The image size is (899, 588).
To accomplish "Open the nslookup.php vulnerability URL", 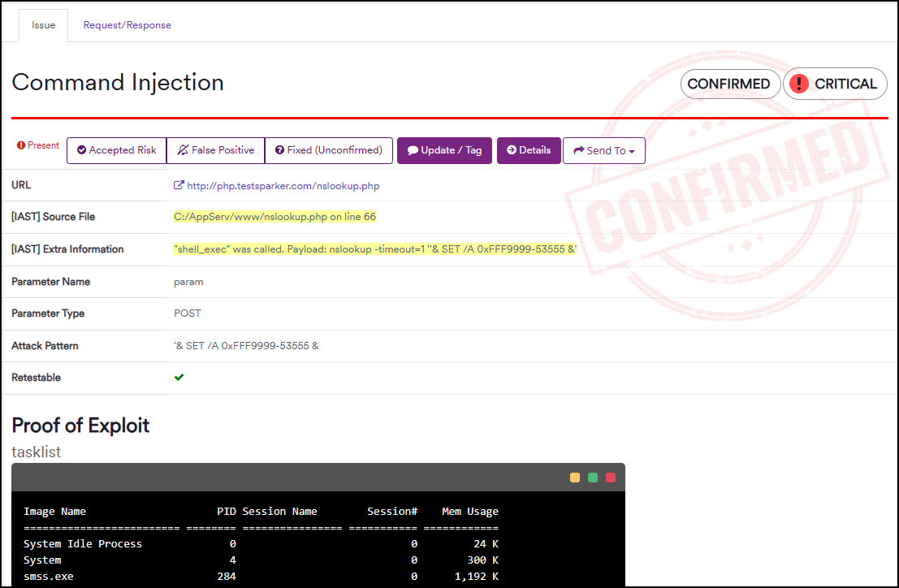I will 282,185.
